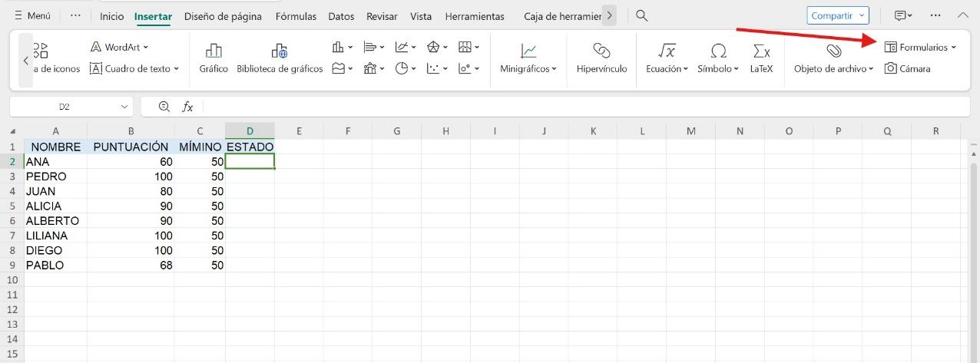Select all cells with the corner triangle
This screenshot has width=980, height=363.
(x=12, y=131)
